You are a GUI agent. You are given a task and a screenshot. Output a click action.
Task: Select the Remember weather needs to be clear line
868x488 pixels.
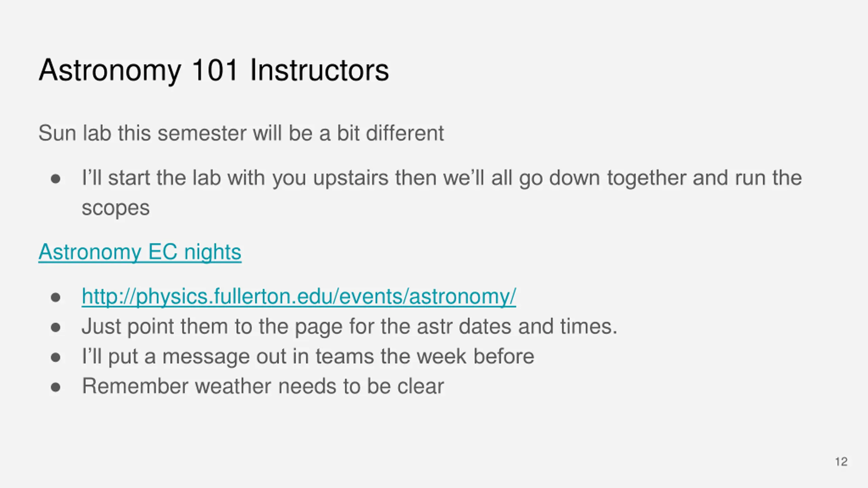tap(263, 386)
